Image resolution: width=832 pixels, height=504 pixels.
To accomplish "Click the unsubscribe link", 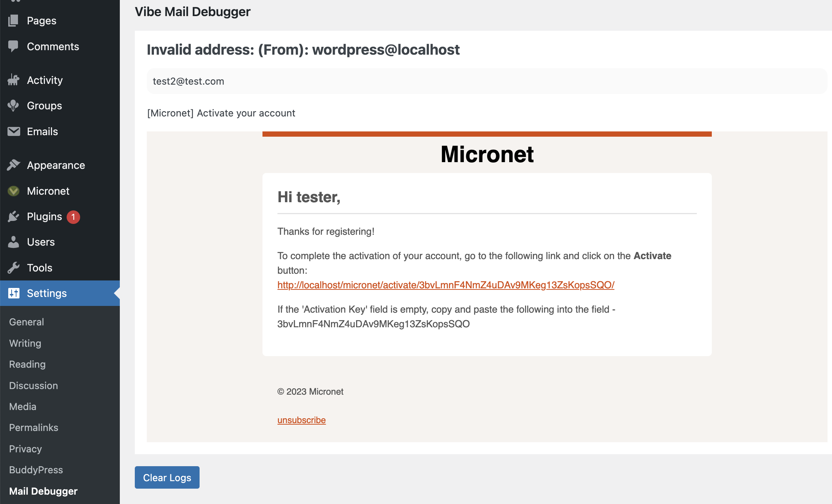I will click(301, 420).
